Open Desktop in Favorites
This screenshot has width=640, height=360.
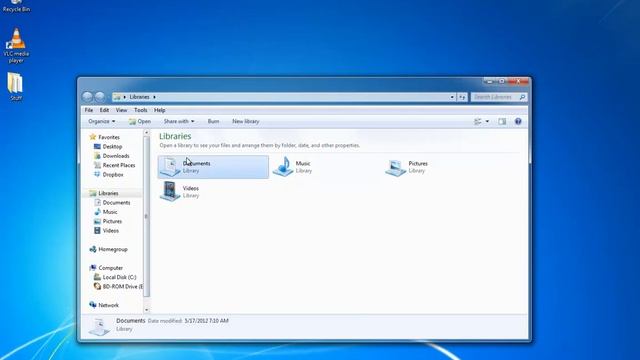(x=108, y=147)
